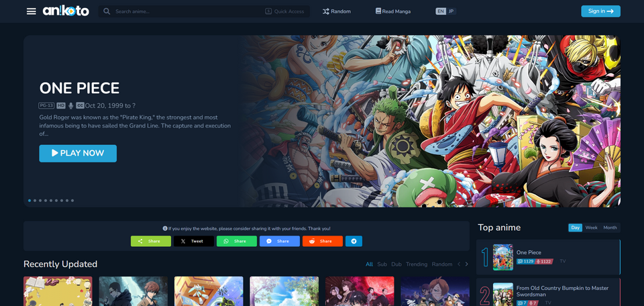
Task: Show Top anime for Week
Action: (x=592, y=227)
